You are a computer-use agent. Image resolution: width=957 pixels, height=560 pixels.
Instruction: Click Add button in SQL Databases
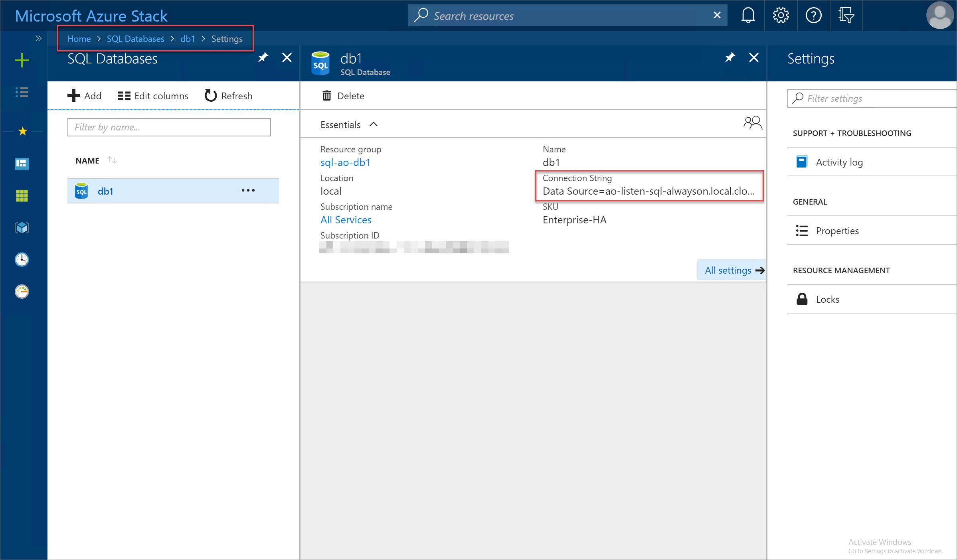(x=84, y=95)
